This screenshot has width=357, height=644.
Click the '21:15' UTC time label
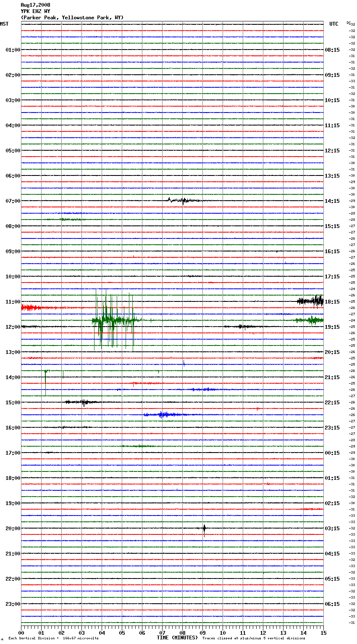point(332,377)
